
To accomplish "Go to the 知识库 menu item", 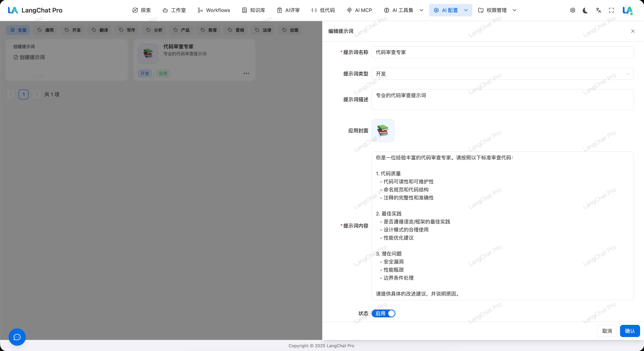I will point(253,10).
